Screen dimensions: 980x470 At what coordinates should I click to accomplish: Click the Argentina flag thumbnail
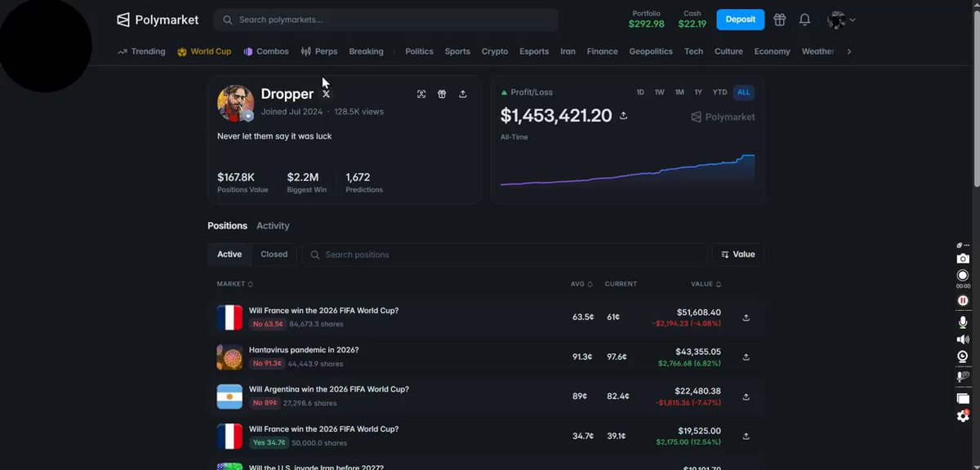click(229, 397)
